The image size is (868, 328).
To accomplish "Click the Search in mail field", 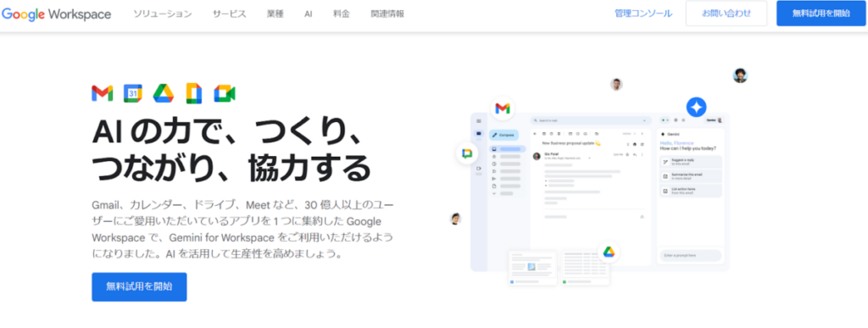I will tap(590, 120).
